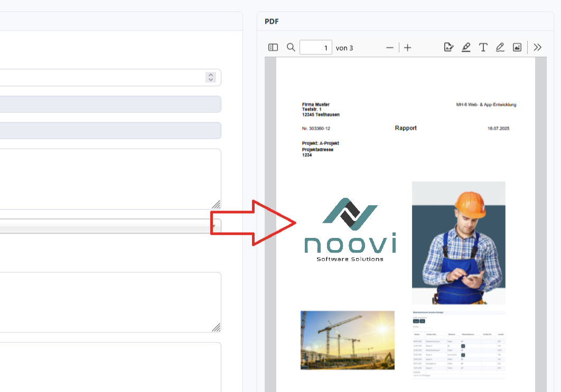Image resolution: width=561 pixels, height=392 pixels.
Task: Open the PDF search magnifier
Action: click(291, 47)
